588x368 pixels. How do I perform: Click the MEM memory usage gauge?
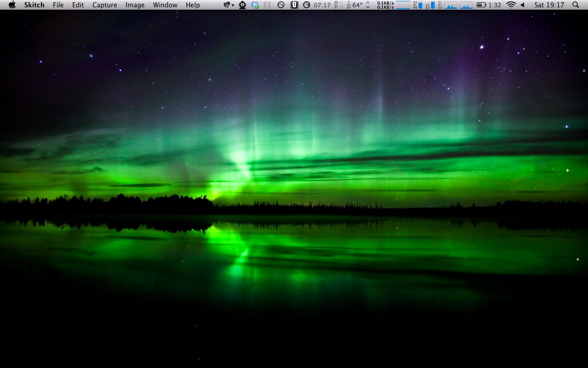pyautogui.click(x=418, y=5)
